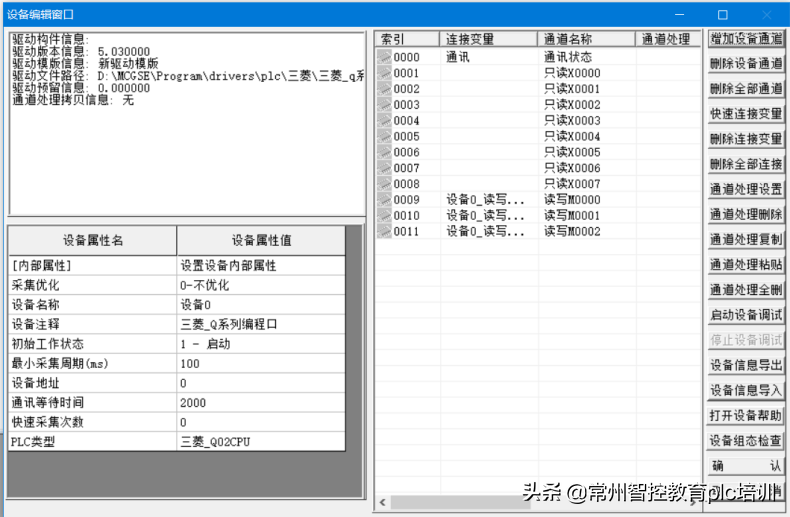Click the 增加设备通道 button

(x=746, y=39)
